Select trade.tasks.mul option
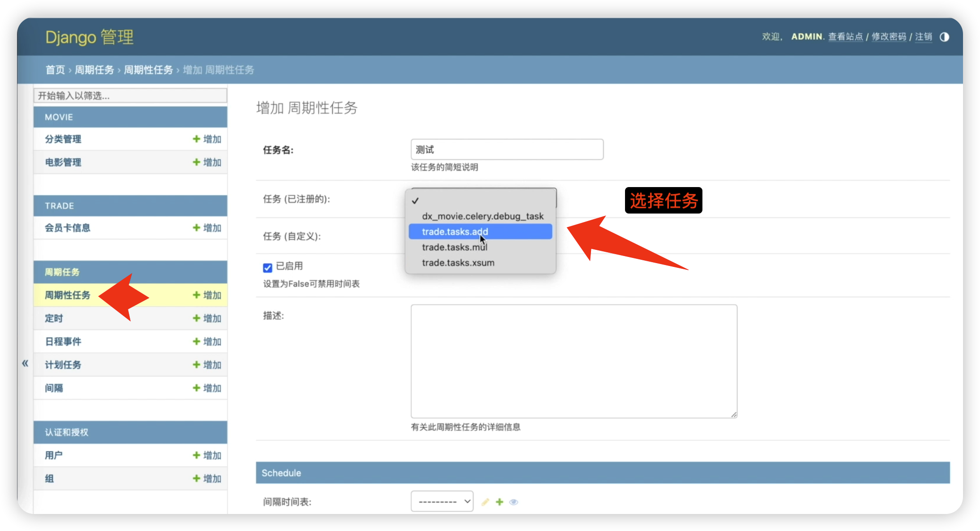The width and height of the screenshot is (980, 531). (480, 247)
